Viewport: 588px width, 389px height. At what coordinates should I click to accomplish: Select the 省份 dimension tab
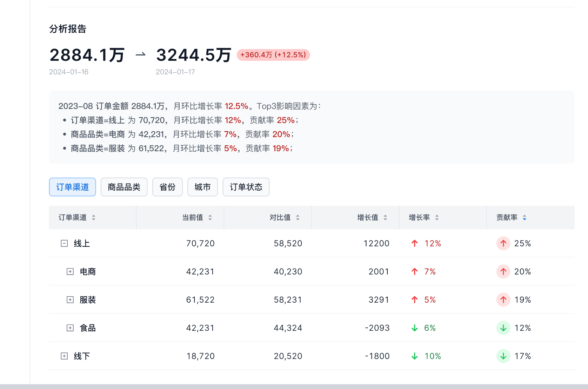(x=167, y=187)
